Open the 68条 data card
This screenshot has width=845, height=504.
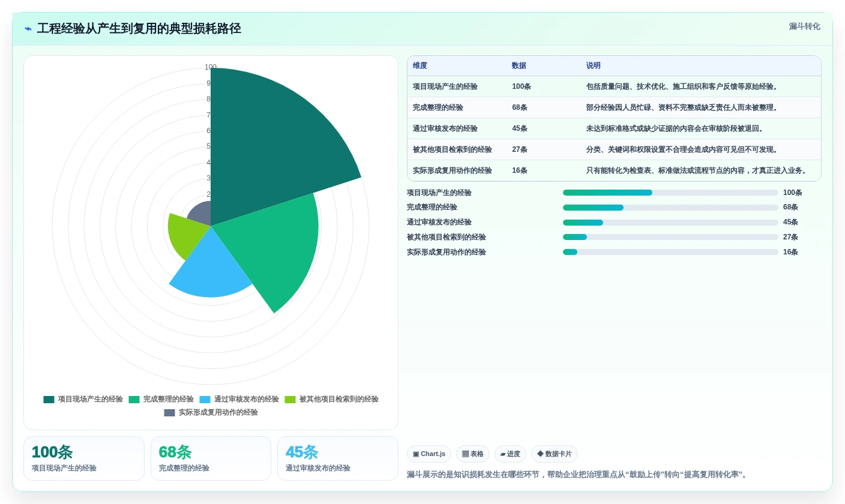(211, 458)
